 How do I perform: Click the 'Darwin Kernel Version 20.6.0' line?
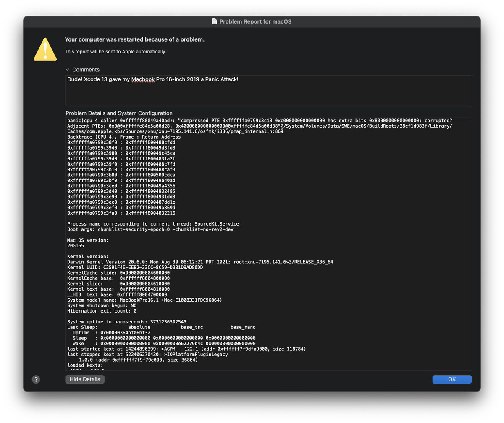tap(200, 262)
